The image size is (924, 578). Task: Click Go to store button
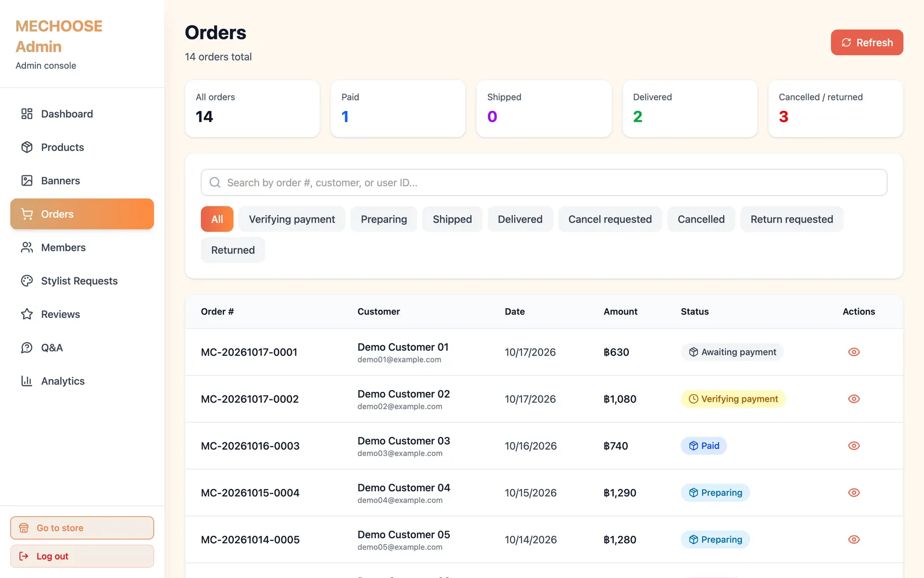(82, 528)
